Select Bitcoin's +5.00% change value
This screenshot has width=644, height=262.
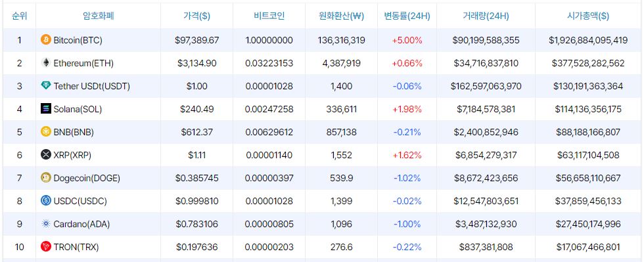(x=407, y=40)
